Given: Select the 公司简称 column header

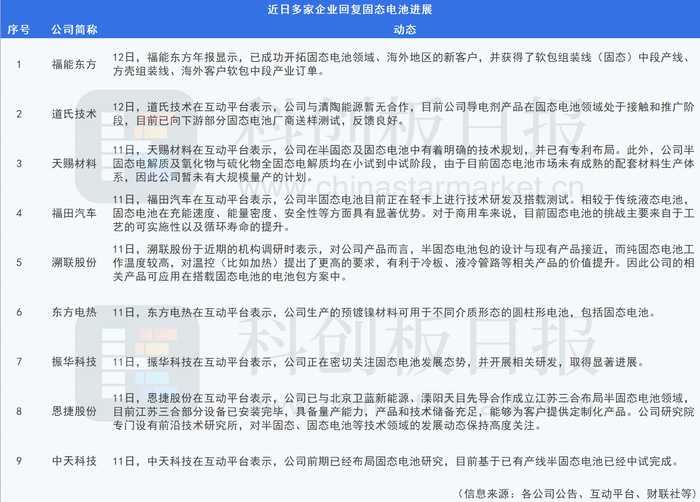Looking at the screenshot, I should [x=74, y=30].
